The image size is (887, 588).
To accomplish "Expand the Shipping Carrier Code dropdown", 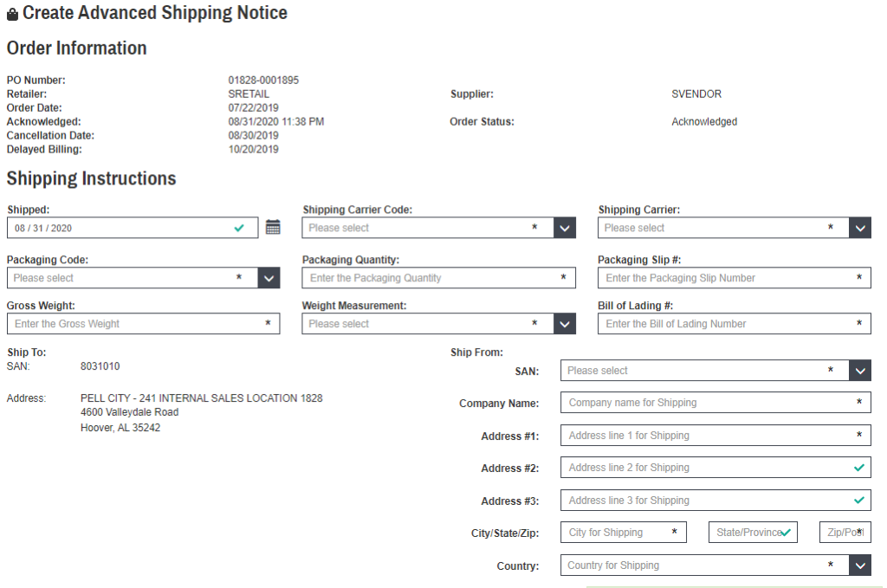I will (x=565, y=228).
